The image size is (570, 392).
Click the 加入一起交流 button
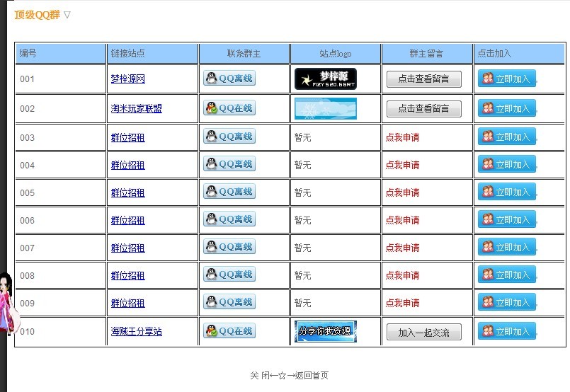[424, 332]
